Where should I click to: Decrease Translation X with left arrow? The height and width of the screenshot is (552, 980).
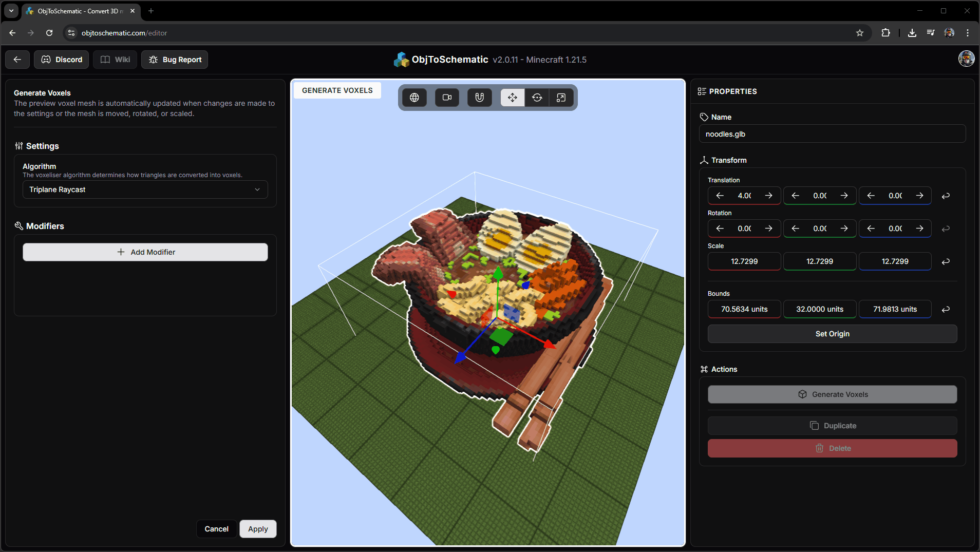[720, 196]
